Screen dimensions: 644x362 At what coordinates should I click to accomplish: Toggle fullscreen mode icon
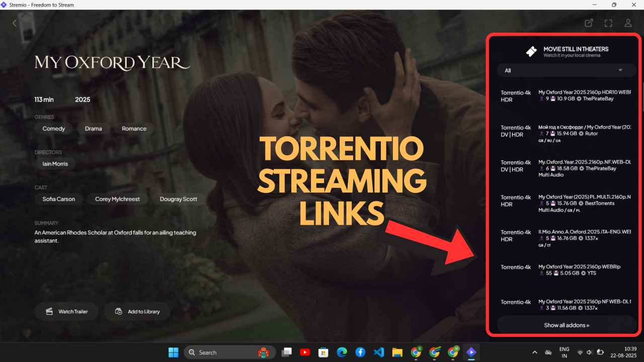tap(608, 23)
